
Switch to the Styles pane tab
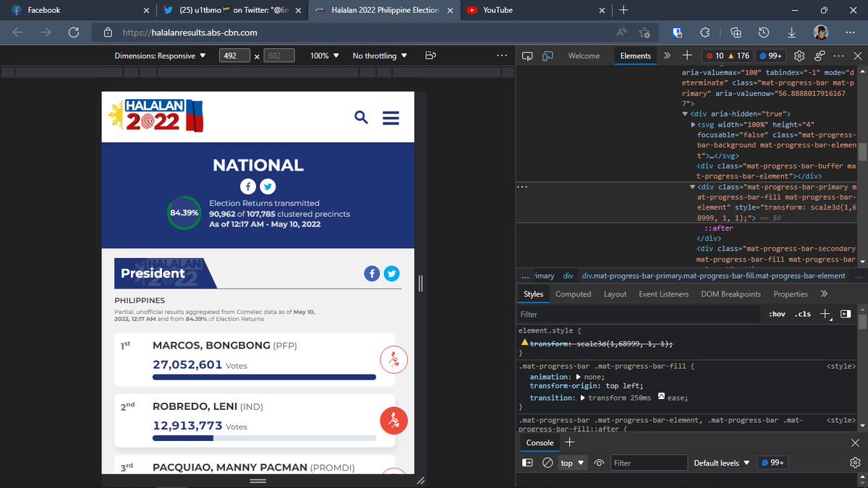(534, 294)
